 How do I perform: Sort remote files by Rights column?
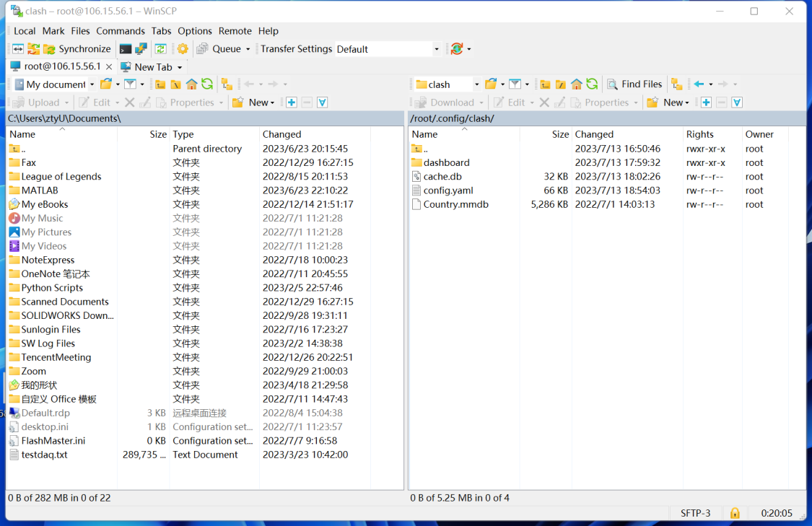pyautogui.click(x=712, y=134)
